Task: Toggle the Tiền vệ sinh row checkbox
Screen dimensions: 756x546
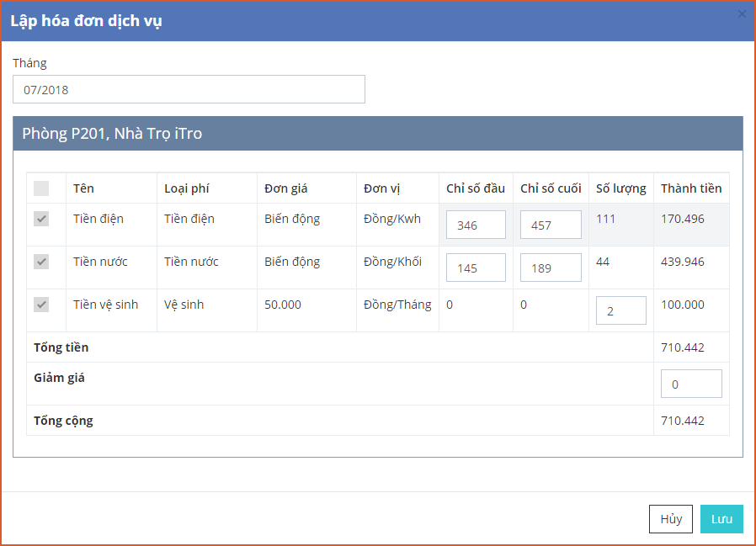Action: (41, 305)
